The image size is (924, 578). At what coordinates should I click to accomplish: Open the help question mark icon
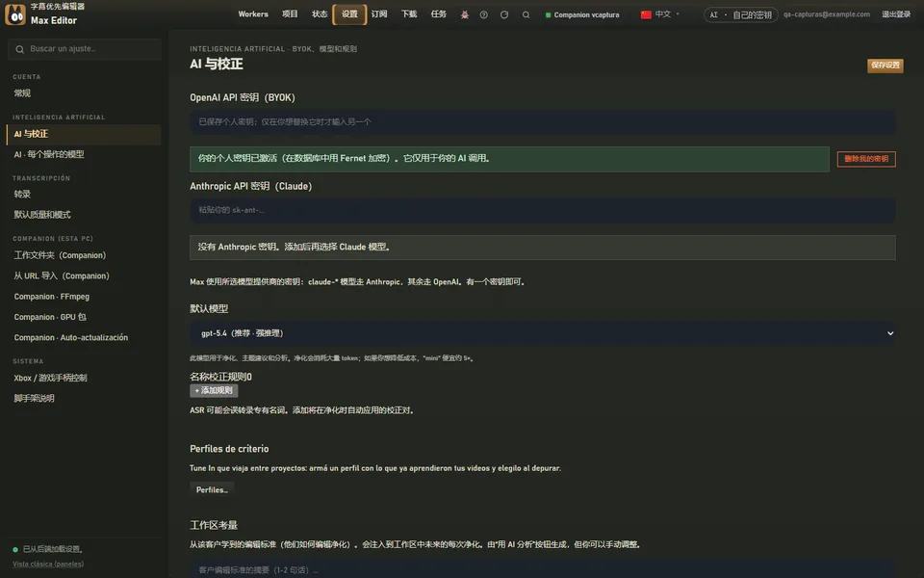point(484,14)
